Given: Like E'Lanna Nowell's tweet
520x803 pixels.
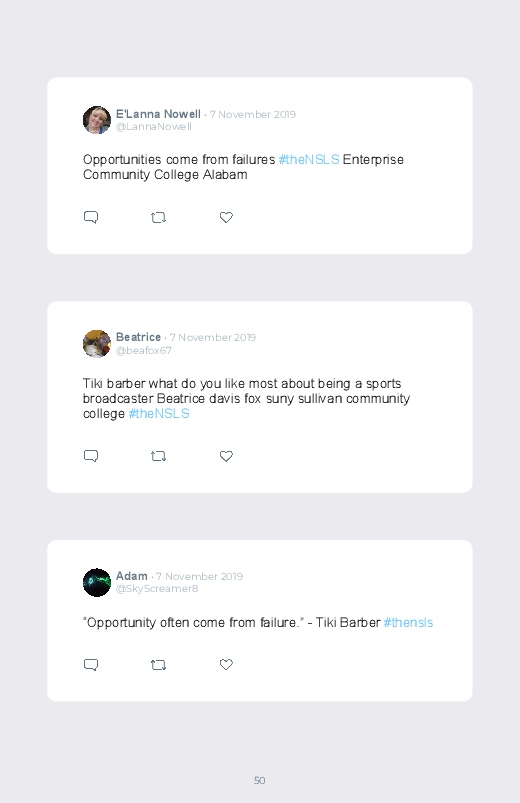Looking at the screenshot, I should tap(226, 217).
